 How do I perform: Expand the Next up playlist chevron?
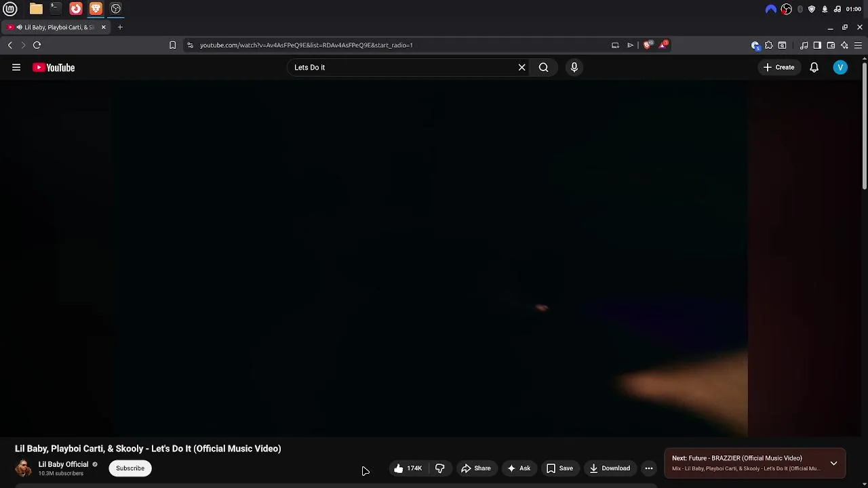coord(833,464)
